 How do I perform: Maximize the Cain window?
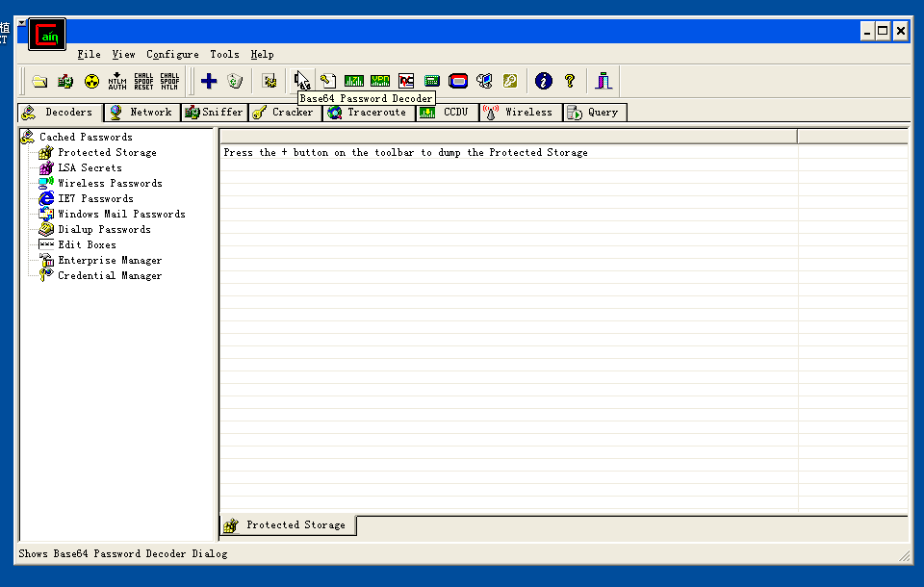[x=883, y=31]
